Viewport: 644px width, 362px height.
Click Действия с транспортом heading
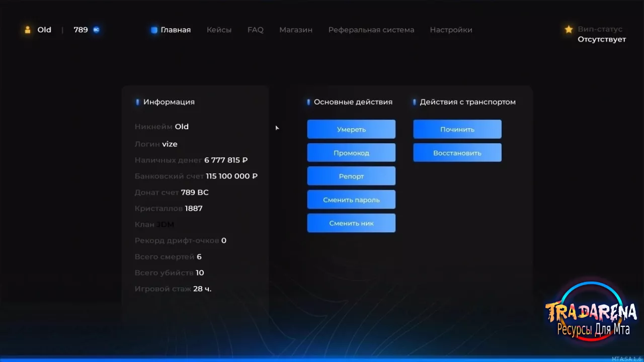coord(467,102)
